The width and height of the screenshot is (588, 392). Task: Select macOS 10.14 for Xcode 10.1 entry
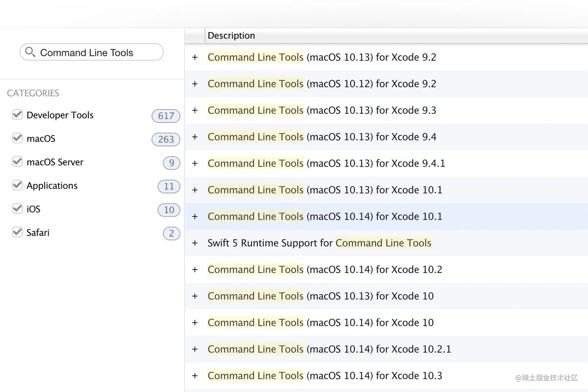[325, 216]
